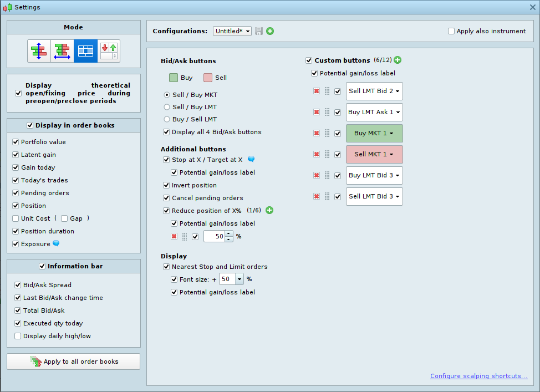Delete the Buy MKT 1 custom button
Viewport: 540px width, 392px height.
[317, 133]
